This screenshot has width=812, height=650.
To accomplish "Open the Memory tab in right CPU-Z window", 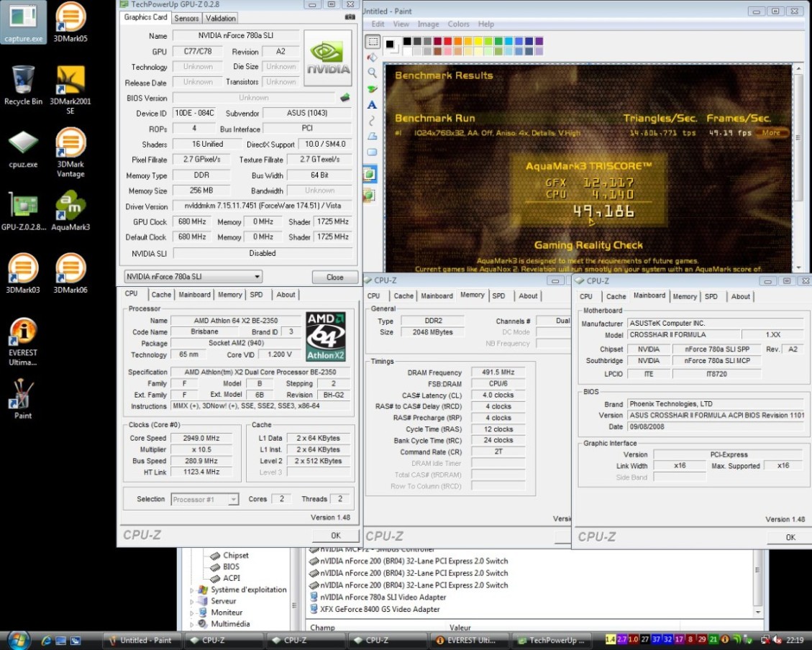I will (x=685, y=296).
